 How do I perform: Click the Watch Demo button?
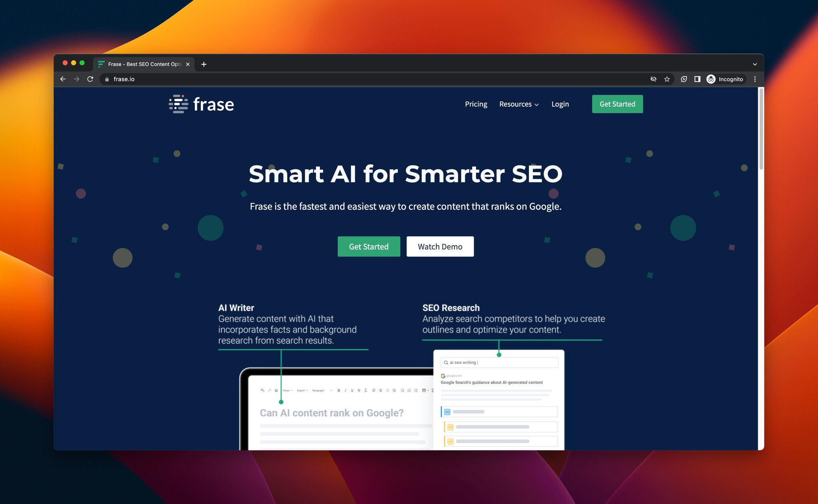[440, 246]
